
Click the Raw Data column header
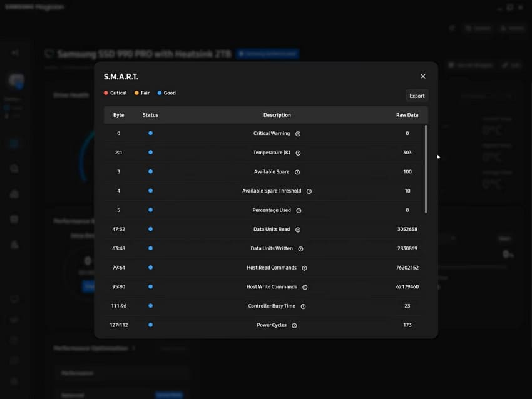point(407,115)
